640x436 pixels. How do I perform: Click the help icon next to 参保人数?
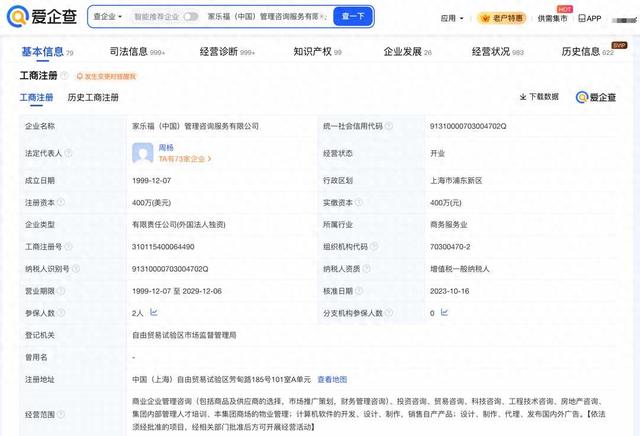[x=61, y=313]
